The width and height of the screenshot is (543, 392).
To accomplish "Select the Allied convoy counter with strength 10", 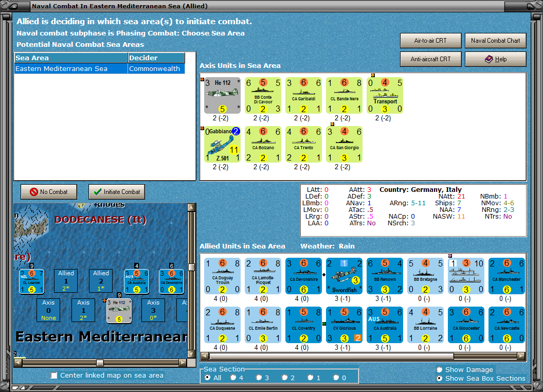I will point(466,276).
